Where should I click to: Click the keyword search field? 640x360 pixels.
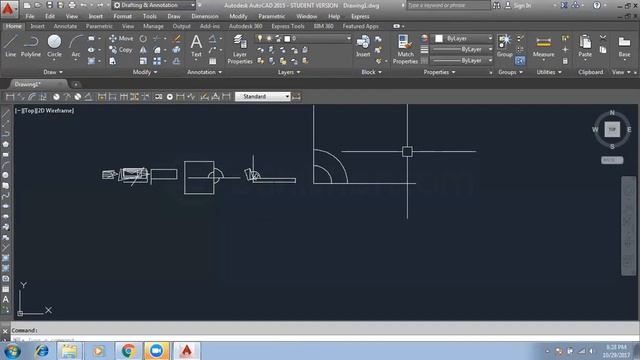[x=448, y=5]
